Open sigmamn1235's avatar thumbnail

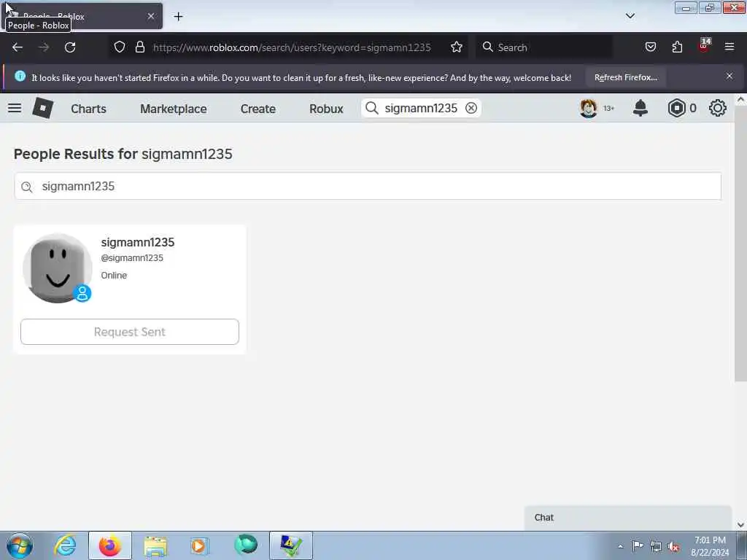[57, 268]
